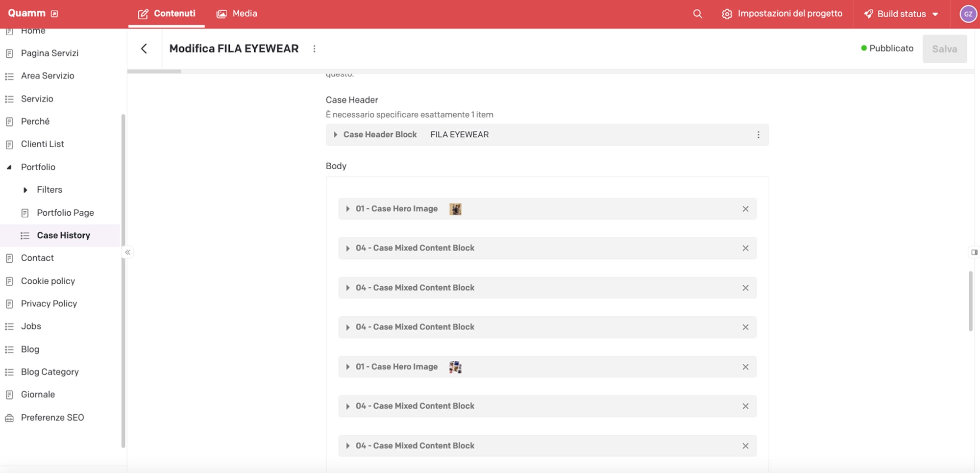Viewport: 980px width, 473px height.
Task: Collapse the sidebar with the double chevron
Action: [127, 252]
